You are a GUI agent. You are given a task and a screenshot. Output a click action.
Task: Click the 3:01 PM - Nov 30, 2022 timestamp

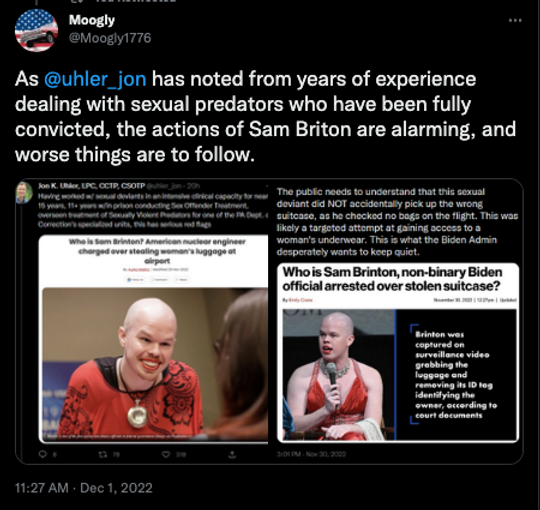click(x=311, y=454)
